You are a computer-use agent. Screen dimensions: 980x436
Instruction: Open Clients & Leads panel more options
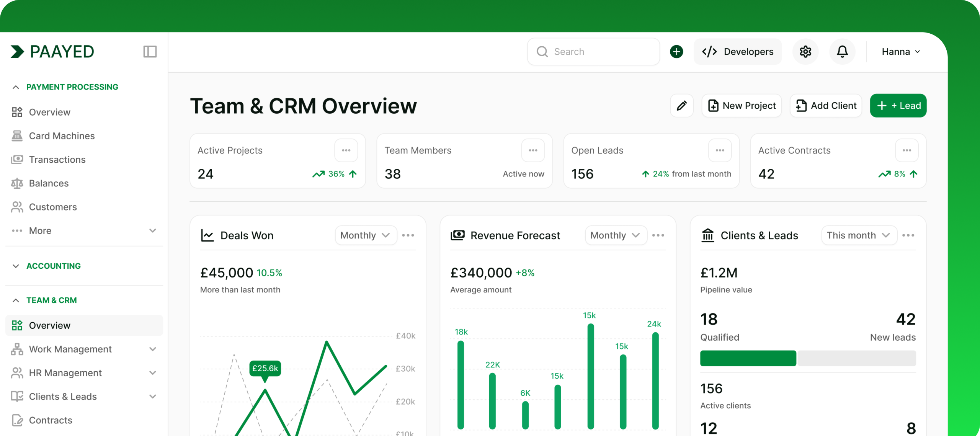tap(908, 235)
